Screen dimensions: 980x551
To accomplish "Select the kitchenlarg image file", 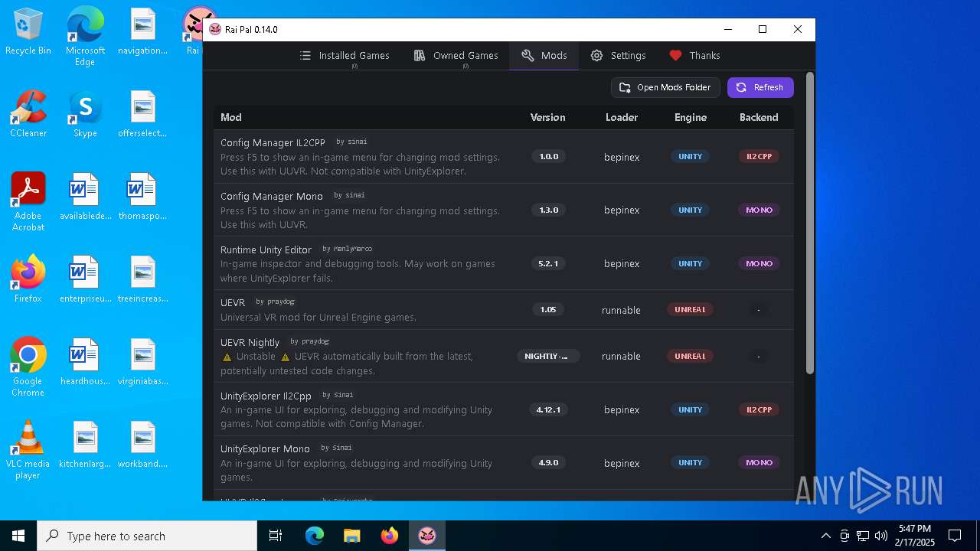I will pyautogui.click(x=85, y=445).
